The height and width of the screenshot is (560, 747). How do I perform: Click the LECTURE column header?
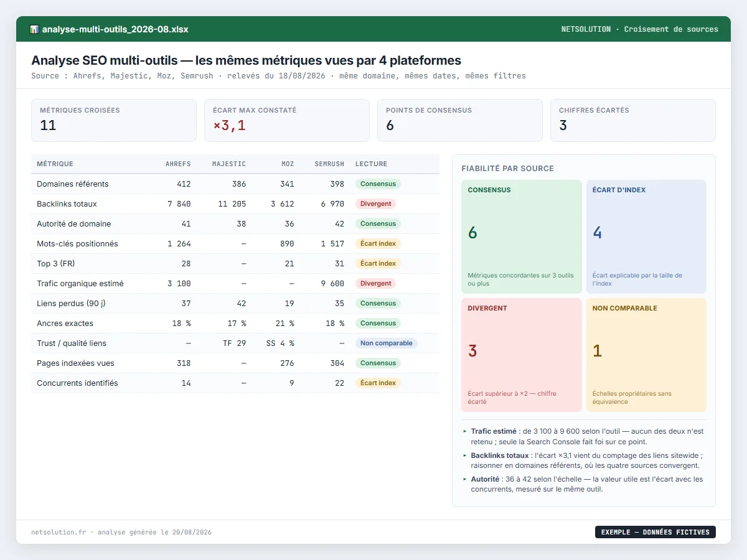point(371,164)
